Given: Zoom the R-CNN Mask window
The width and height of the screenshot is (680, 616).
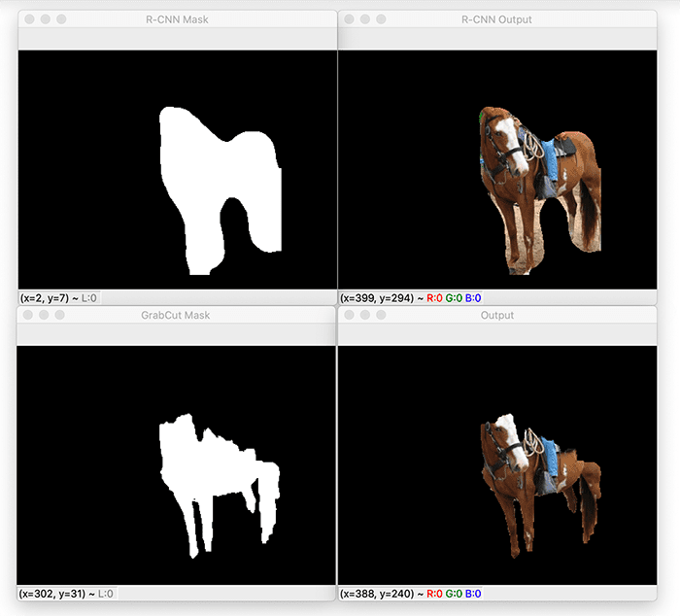Looking at the screenshot, I should [62, 19].
